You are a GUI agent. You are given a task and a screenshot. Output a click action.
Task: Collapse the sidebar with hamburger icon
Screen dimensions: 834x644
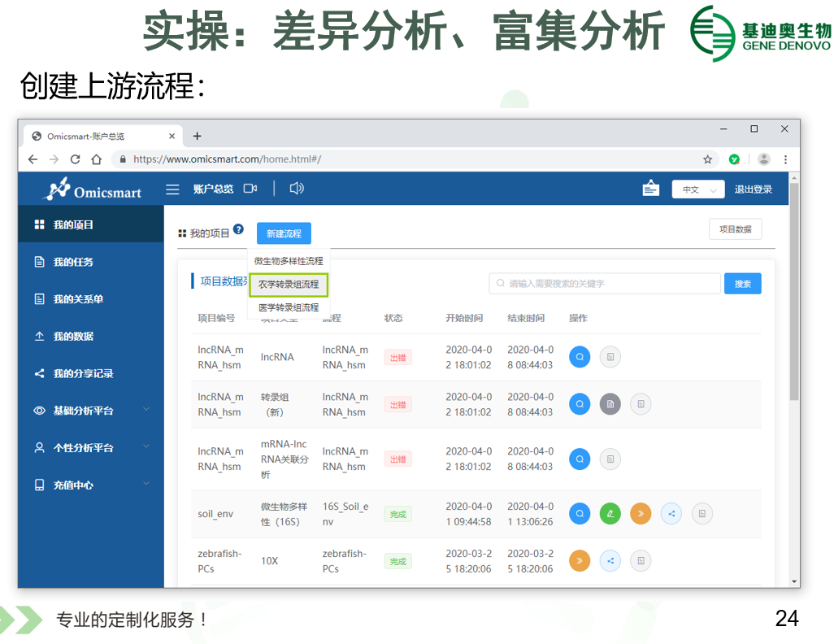[172, 189]
